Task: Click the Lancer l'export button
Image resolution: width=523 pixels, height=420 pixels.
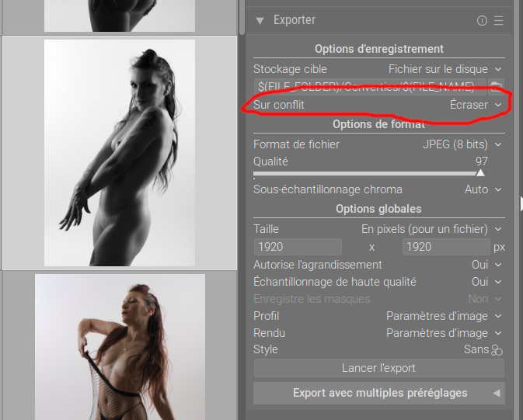Action: coord(378,368)
